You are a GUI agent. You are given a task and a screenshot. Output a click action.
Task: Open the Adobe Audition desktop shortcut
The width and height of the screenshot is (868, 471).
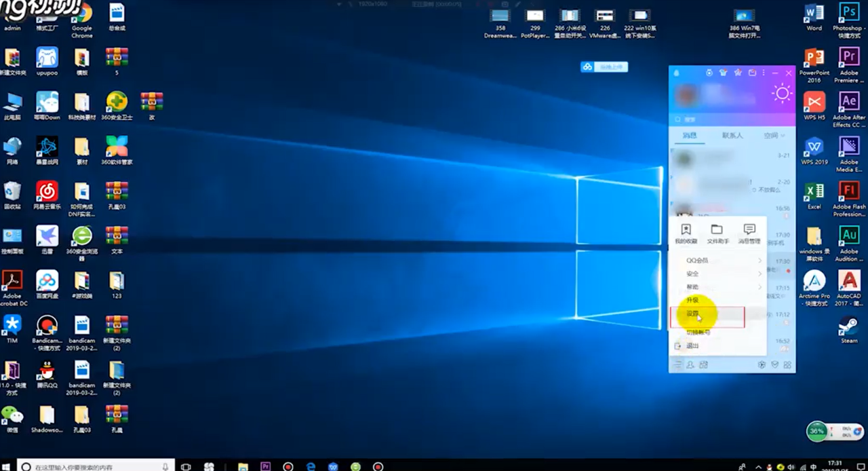(848, 244)
